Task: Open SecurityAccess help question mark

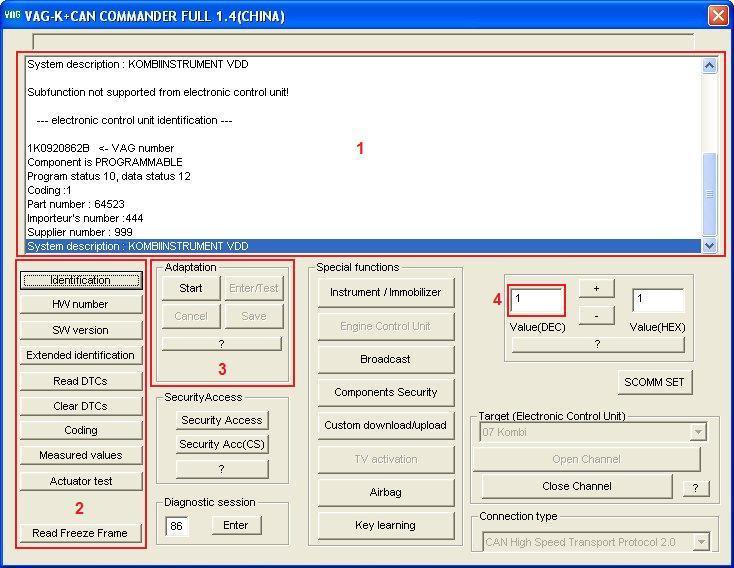Action: coord(222,469)
